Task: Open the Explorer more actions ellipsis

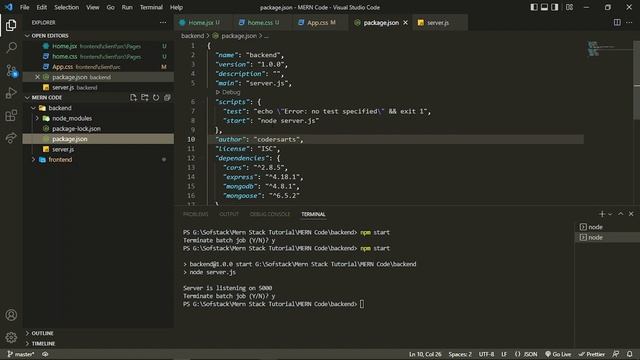Action: click(163, 22)
